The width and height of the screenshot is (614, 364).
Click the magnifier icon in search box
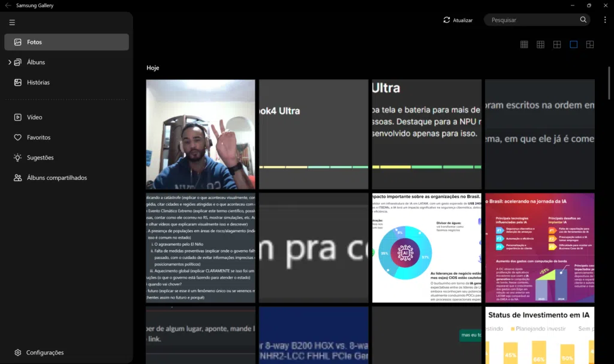coord(583,20)
